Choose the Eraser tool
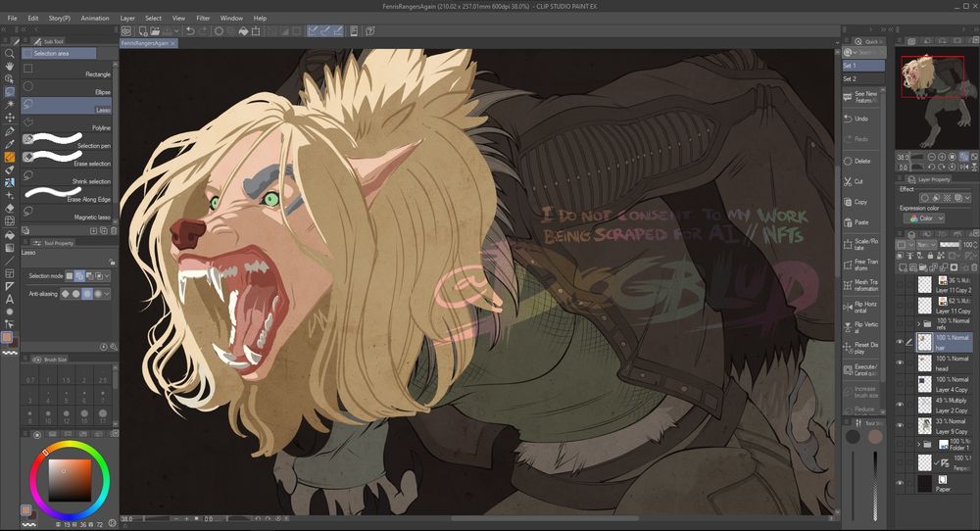 coord(9,208)
